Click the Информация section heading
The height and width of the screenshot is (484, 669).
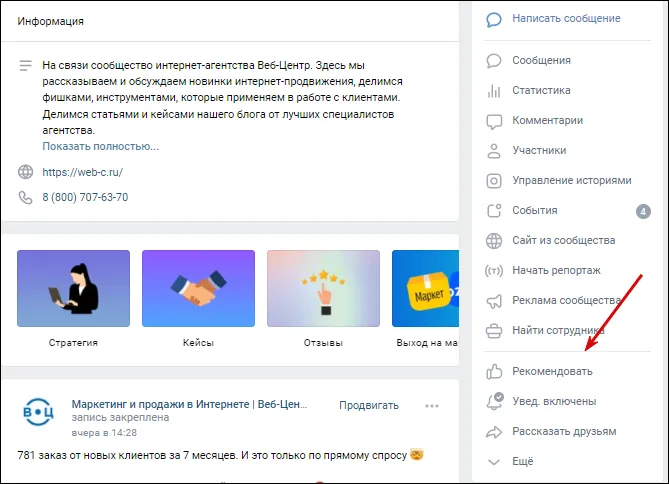coord(50,21)
